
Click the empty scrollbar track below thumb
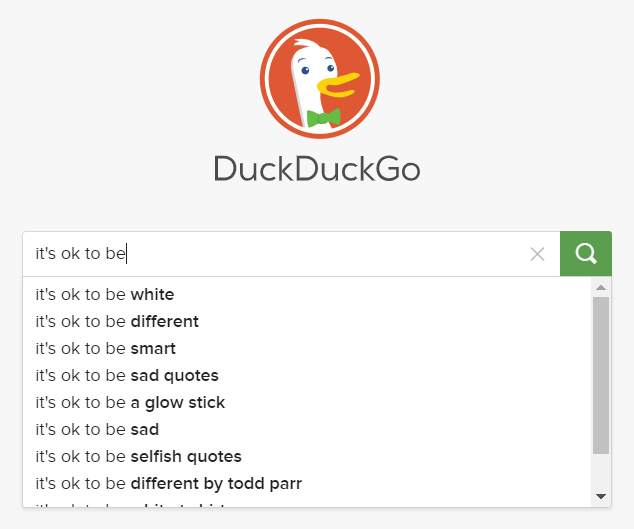(x=601, y=472)
